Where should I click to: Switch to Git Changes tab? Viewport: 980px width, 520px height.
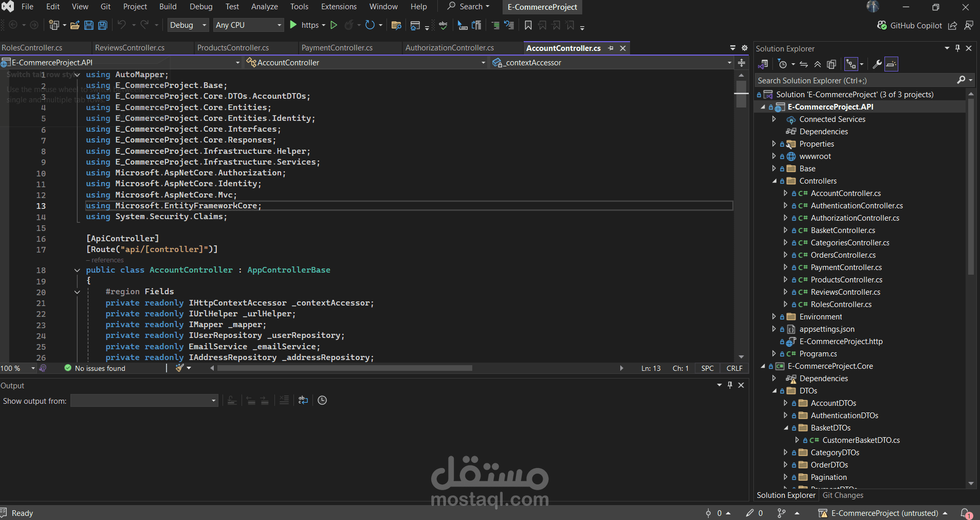pos(843,495)
